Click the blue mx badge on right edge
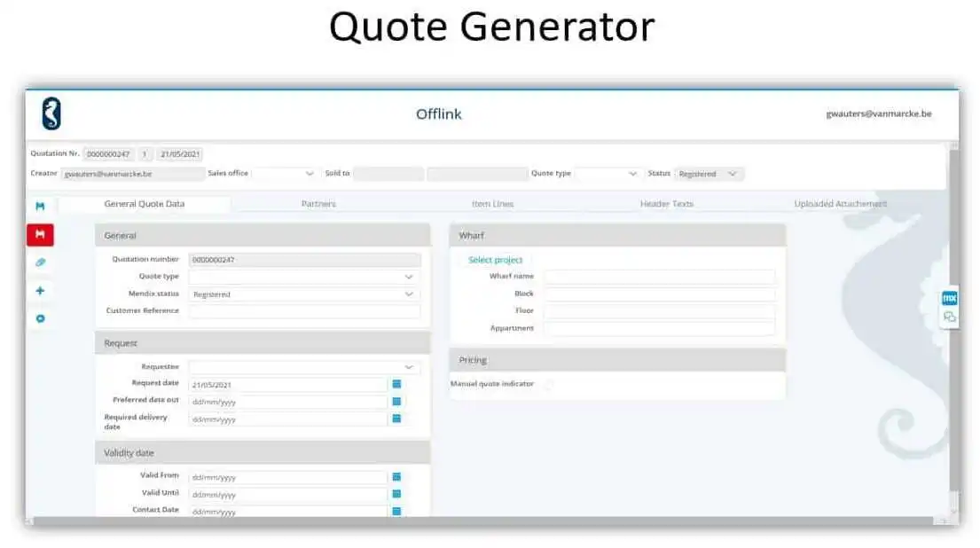 pos(949,298)
